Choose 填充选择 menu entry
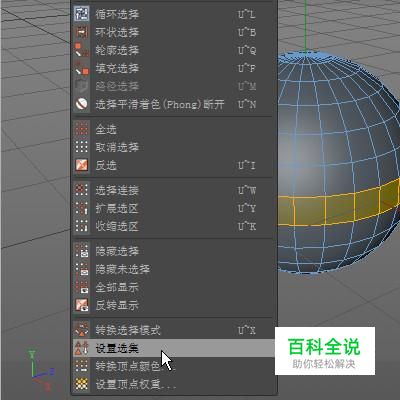 [173, 68]
